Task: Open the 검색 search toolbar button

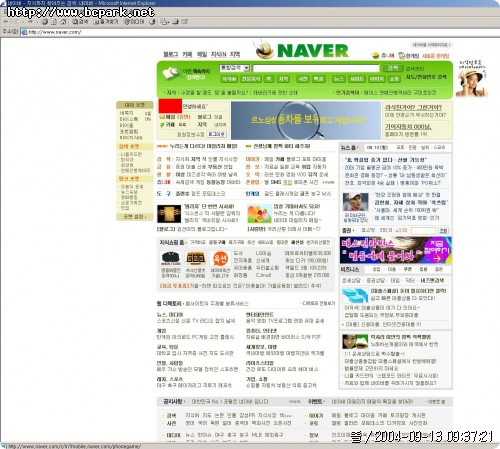Action: [x=80, y=22]
